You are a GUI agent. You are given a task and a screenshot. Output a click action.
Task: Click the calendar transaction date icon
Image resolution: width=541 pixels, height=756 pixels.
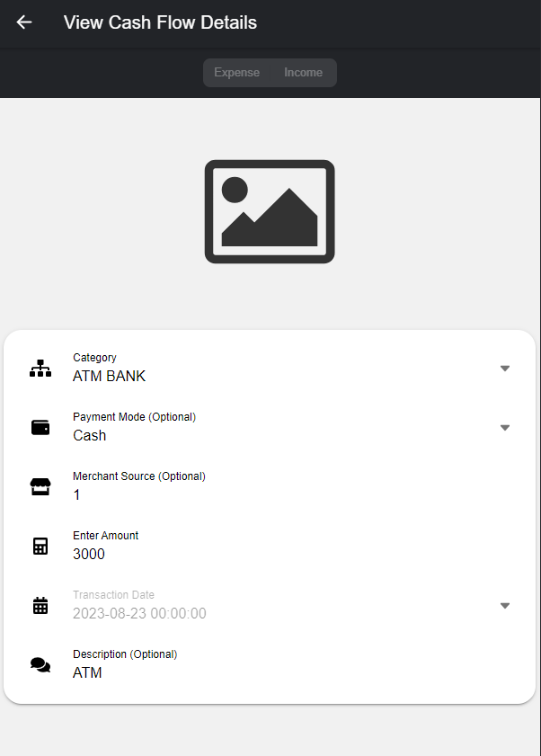(40, 606)
